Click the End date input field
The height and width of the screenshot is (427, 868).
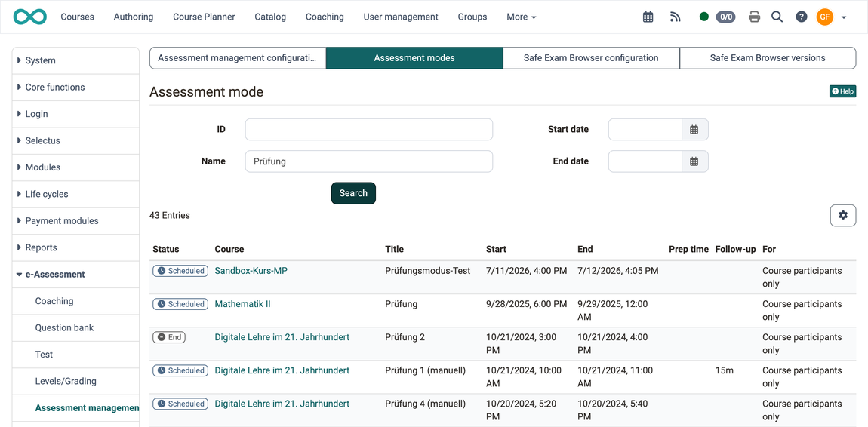click(x=645, y=161)
